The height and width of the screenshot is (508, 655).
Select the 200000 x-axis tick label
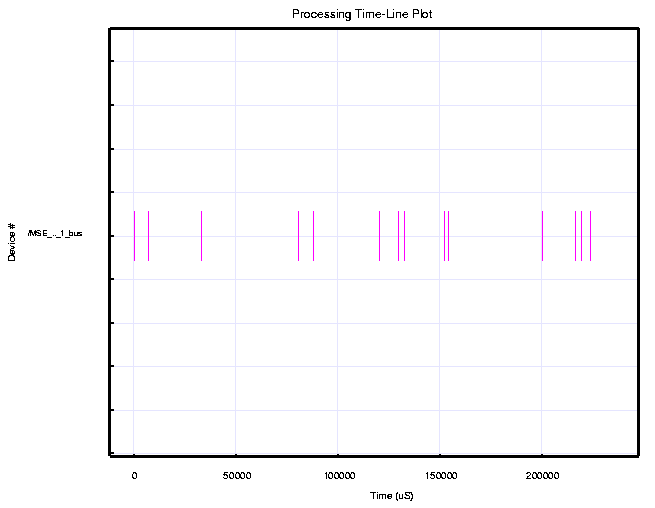coord(542,476)
